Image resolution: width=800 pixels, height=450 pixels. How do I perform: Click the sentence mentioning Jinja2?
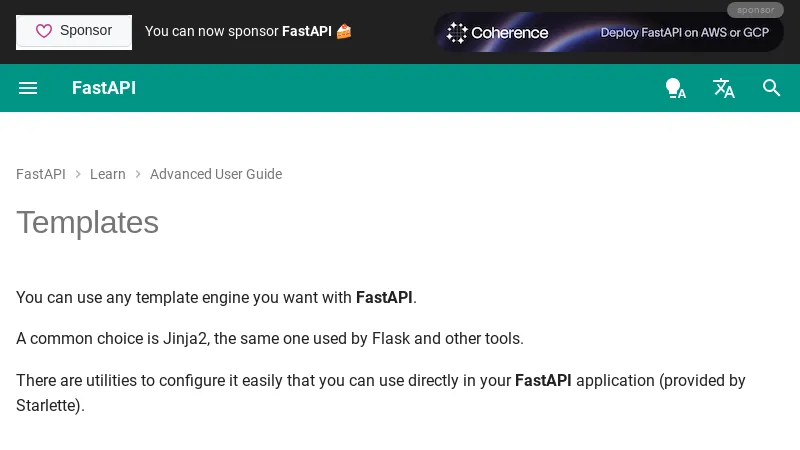tap(270, 338)
